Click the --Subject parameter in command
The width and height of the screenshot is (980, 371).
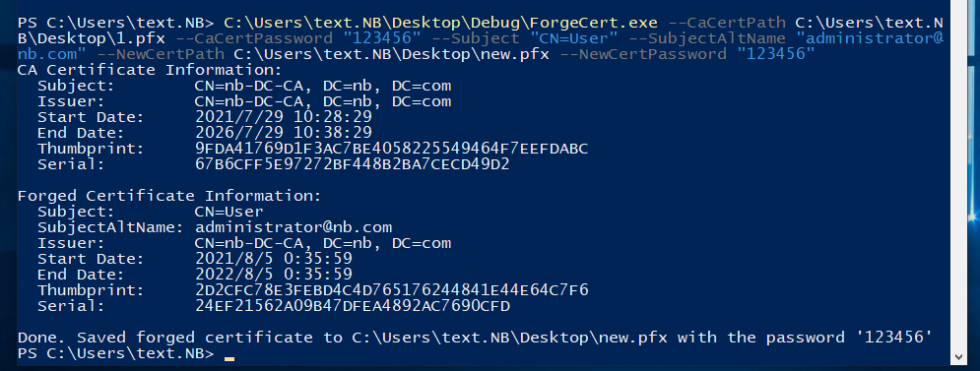475,38
